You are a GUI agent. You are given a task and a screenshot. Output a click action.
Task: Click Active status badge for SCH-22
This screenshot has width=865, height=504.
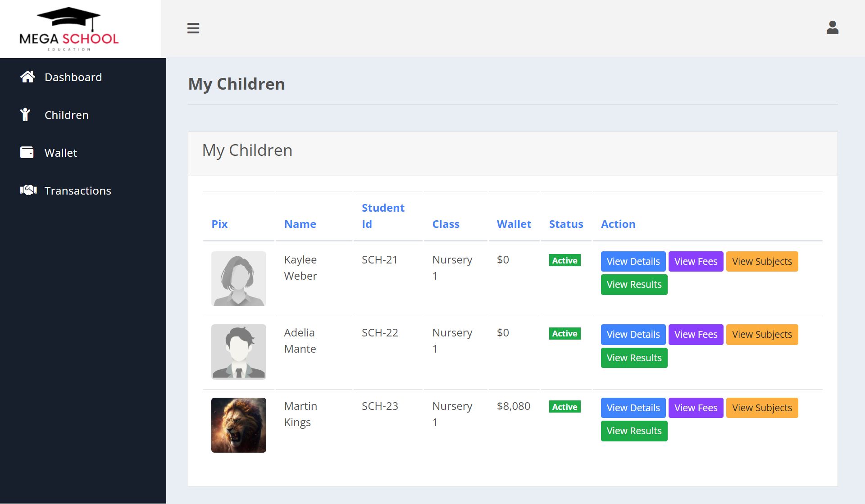564,334
